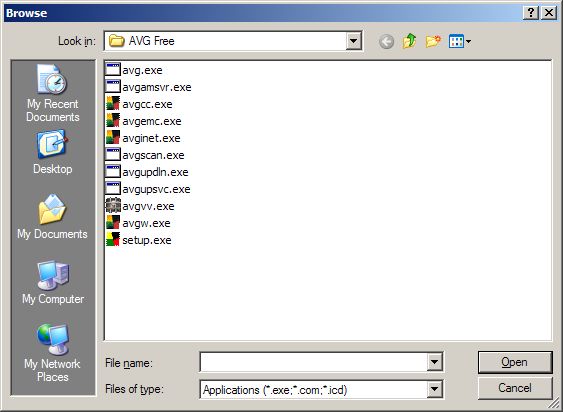Open My Computer in places bar

tap(53, 282)
